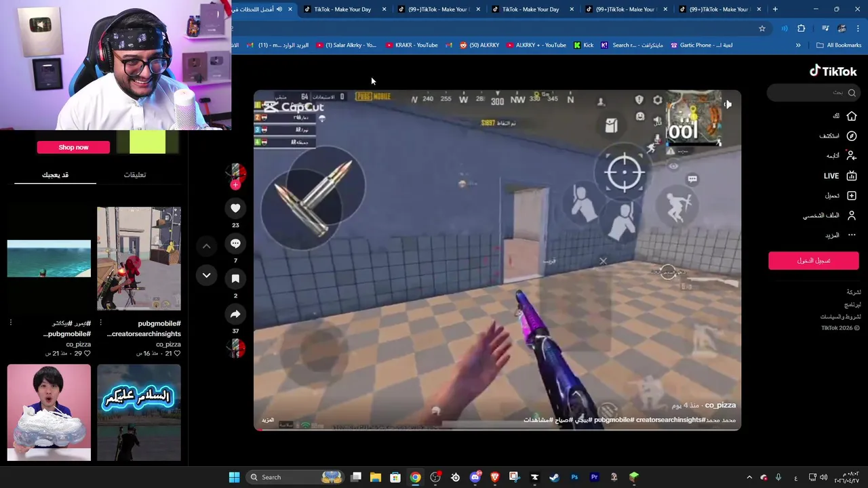The height and width of the screenshot is (488, 868).
Task: Open the السلام عليكم video thumbnail
Action: (x=139, y=413)
